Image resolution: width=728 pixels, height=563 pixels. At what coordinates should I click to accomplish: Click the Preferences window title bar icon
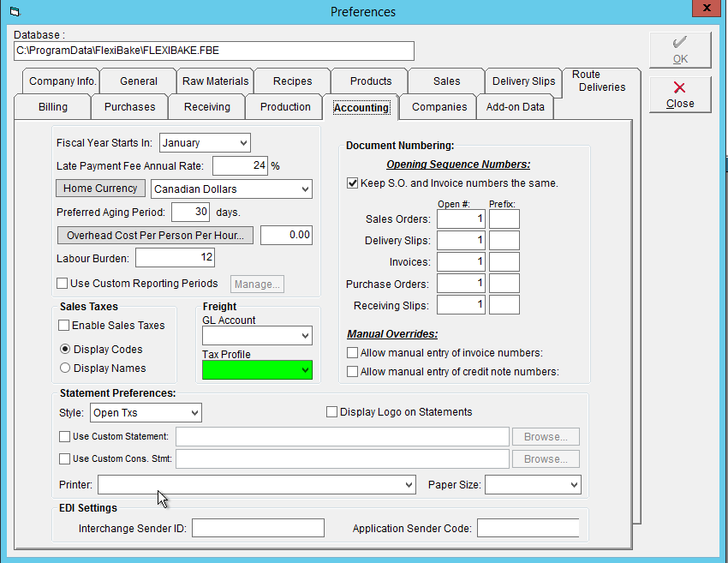[x=15, y=11]
